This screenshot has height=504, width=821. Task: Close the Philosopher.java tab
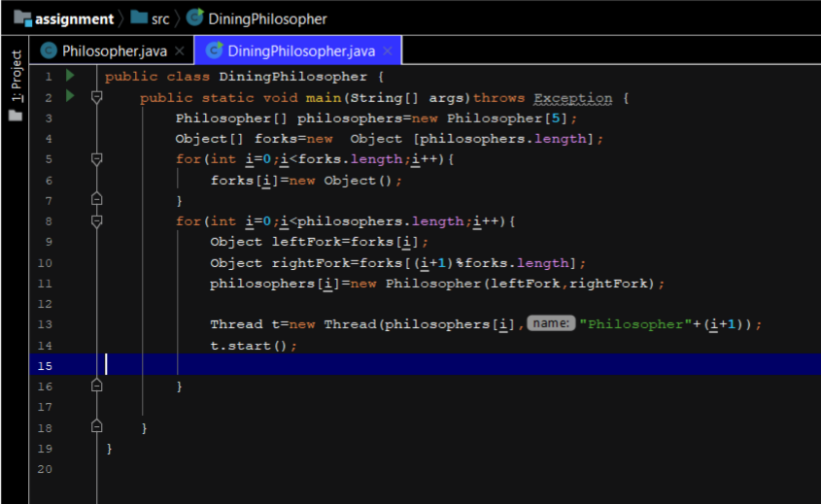click(180, 50)
